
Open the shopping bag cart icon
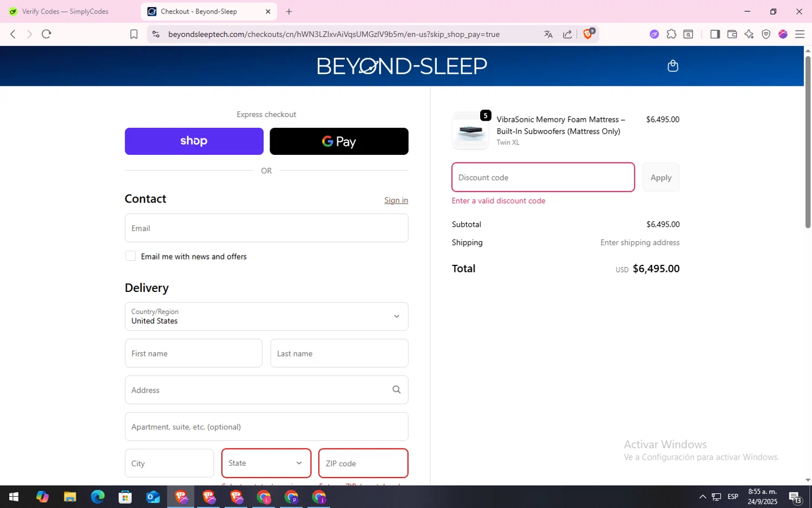pyautogui.click(x=673, y=66)
